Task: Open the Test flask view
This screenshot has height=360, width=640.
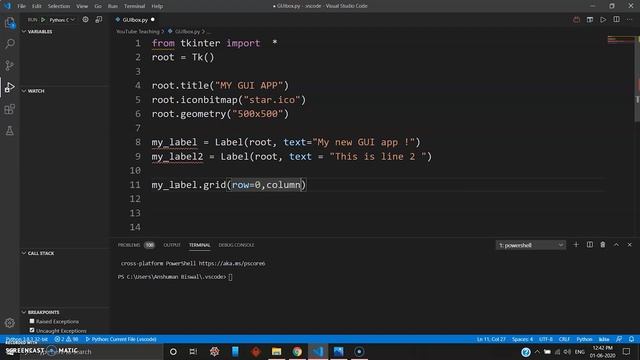Action: click(10, 131)
